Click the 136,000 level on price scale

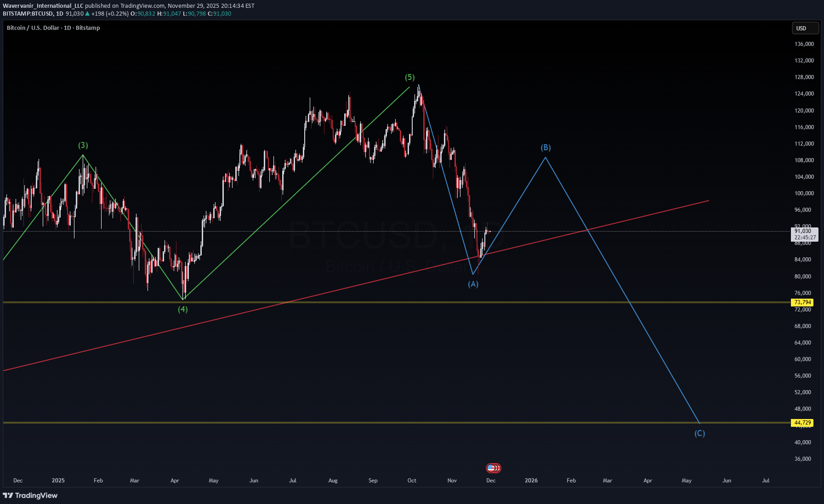pyautogui.click(x=804, y=44)
